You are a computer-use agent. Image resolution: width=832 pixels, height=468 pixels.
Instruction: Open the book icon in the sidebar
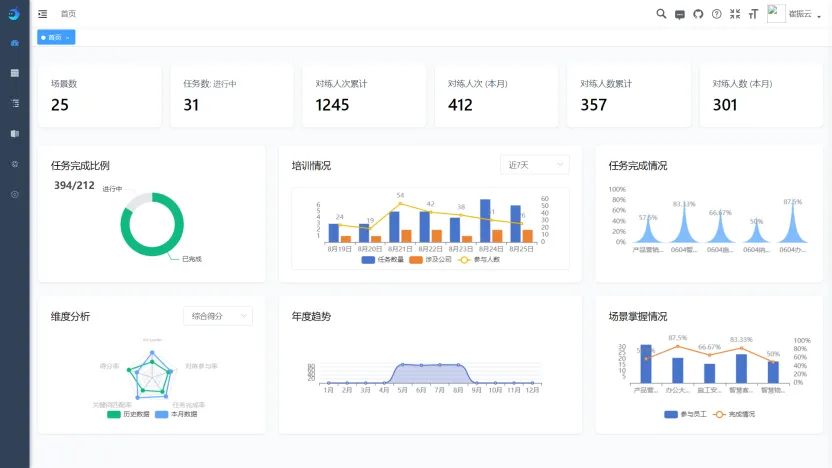pos(15,134)
